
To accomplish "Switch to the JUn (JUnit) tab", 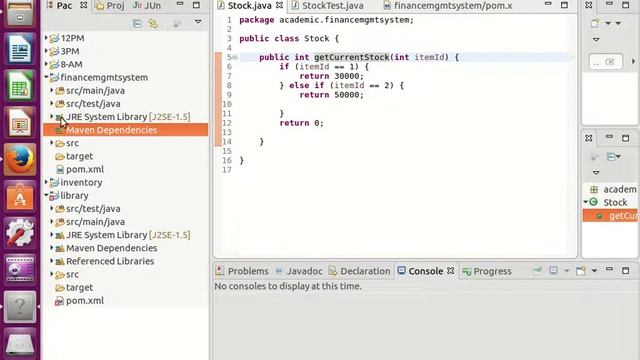I will [147, 6].
